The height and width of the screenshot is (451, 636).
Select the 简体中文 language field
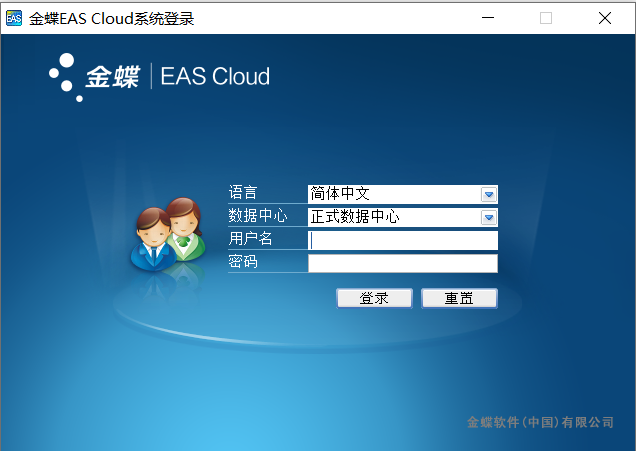[x=403, y=194]
